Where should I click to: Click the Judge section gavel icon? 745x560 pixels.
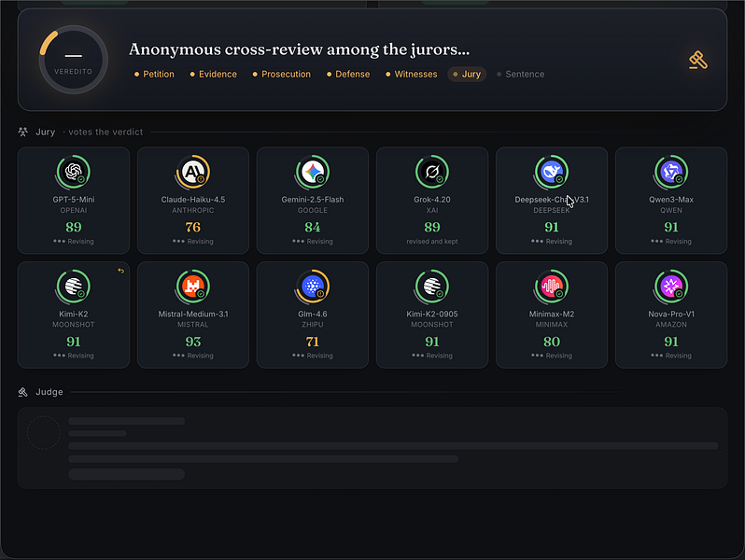[22, 392]
